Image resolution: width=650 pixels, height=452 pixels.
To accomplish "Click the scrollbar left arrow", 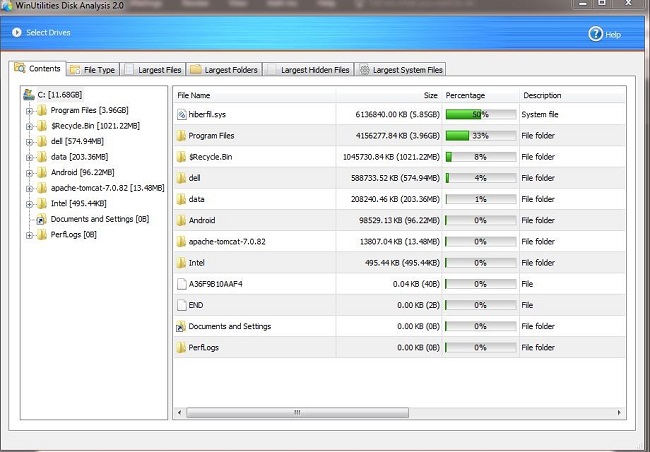I will coord(179,413).
